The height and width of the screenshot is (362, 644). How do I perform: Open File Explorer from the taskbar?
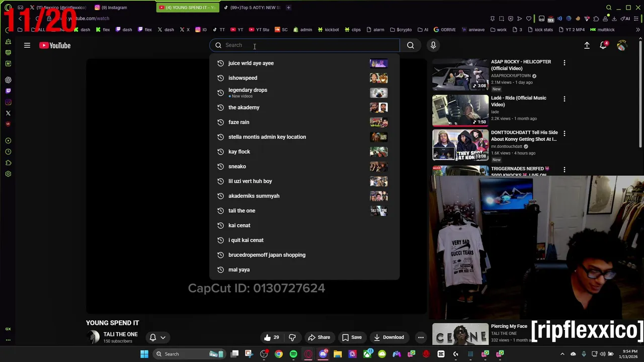[338, 354]
